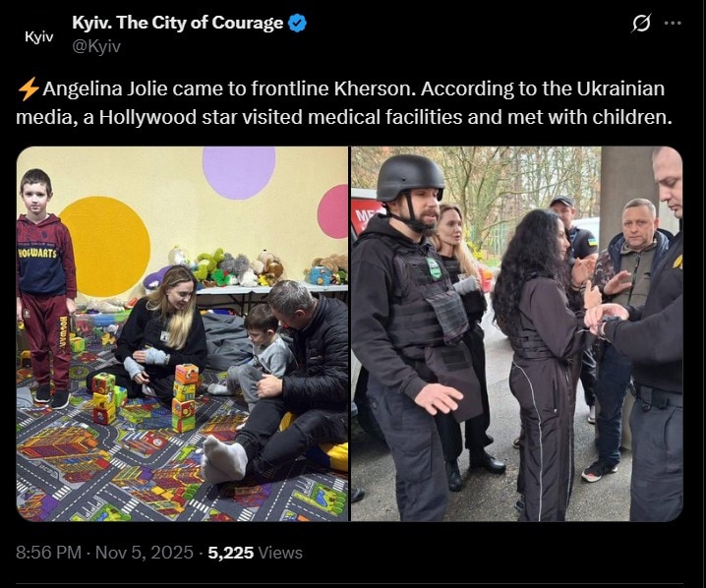Click the Grok explain-post slashed-circle icon
The height and width of the screenshot is (588, 706).
point(641,23)
